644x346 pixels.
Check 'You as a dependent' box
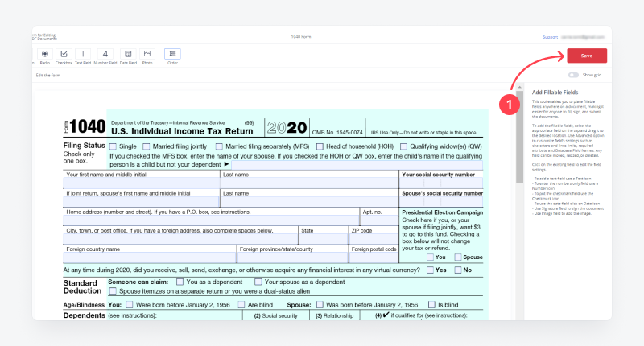click(180, 282)
